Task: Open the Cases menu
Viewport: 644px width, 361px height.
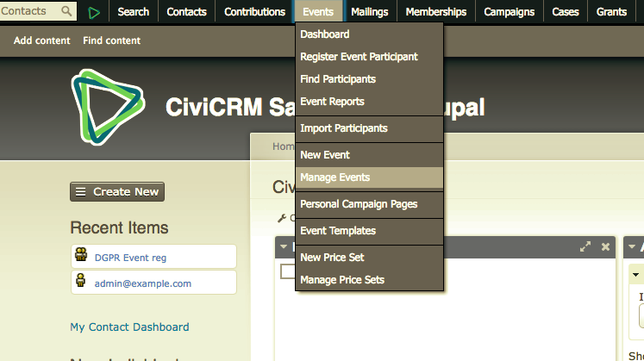Action: 566,12
